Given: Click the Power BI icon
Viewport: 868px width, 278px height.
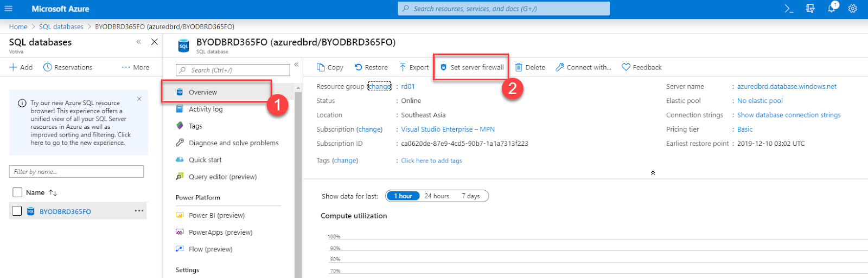Looking at the screenshot, I should pos(180,215).
